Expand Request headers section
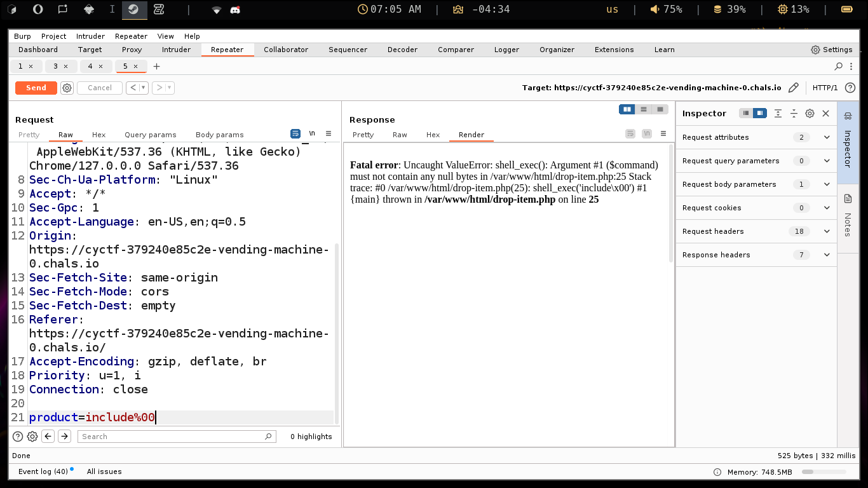The image size is (868, 488). coord(826,231)
